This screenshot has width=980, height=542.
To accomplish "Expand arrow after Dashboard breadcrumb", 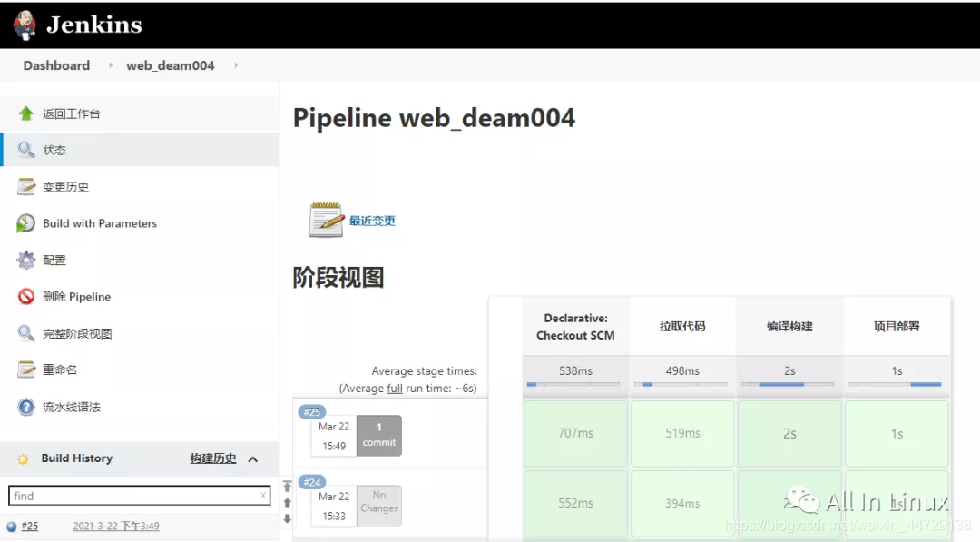I will 111,65.
